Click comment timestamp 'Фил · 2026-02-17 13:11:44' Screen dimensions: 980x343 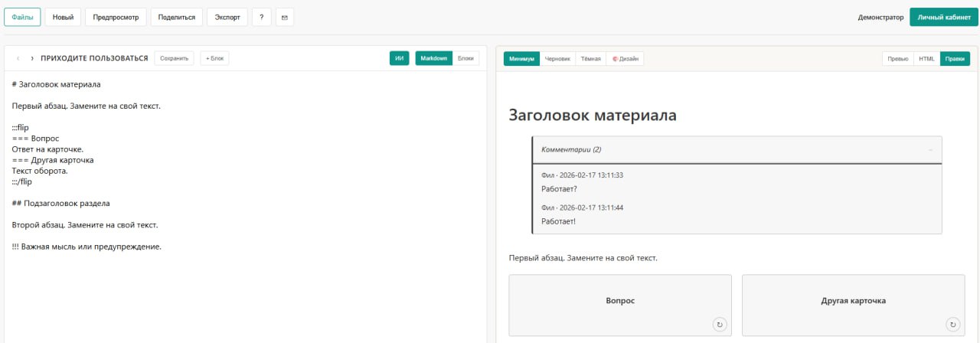[582, 207]
